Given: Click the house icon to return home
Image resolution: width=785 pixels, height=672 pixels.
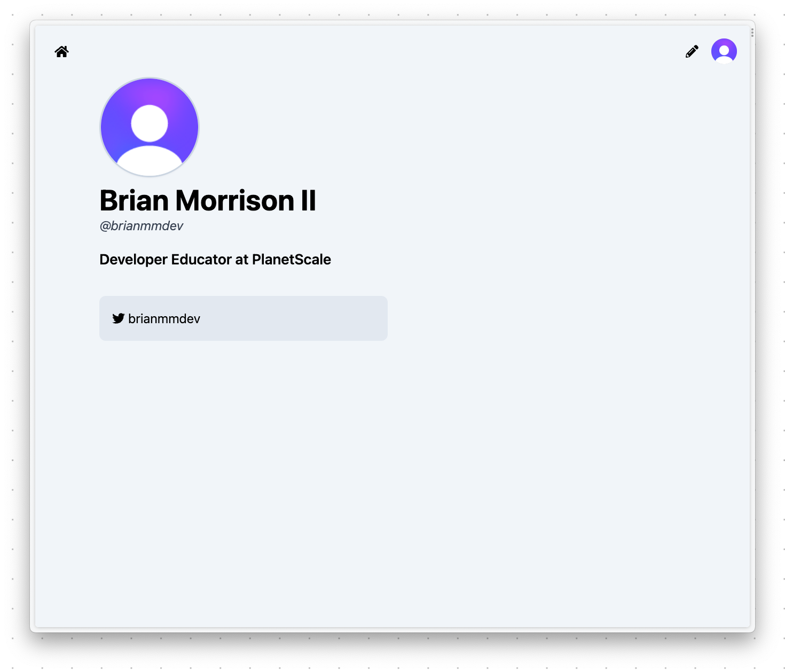Looking at the screenshot, I should (61, 51).
